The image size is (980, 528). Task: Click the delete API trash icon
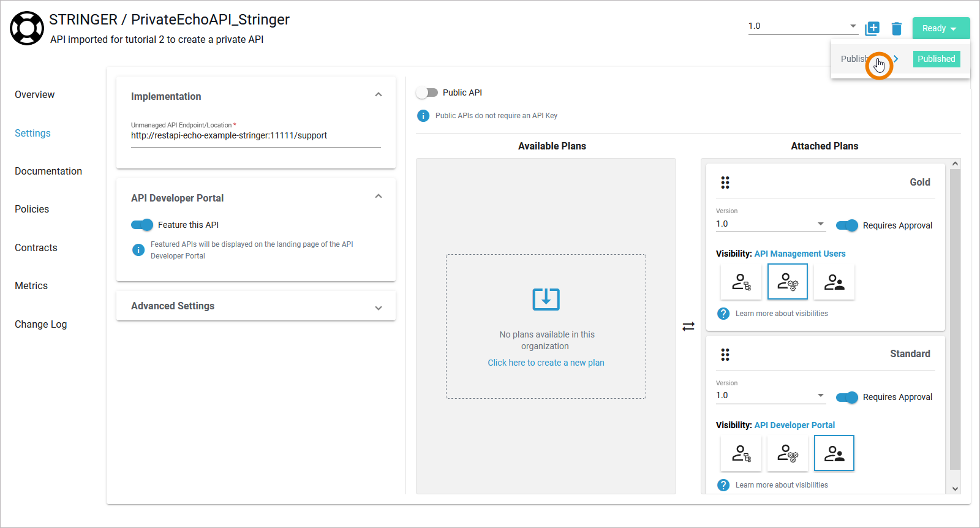point(897,29)
